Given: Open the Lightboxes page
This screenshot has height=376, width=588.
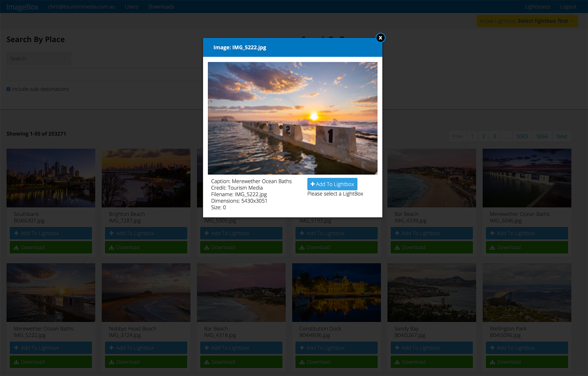Looking at the screenshot, I should pyautogui.click(x=537, y=7).
